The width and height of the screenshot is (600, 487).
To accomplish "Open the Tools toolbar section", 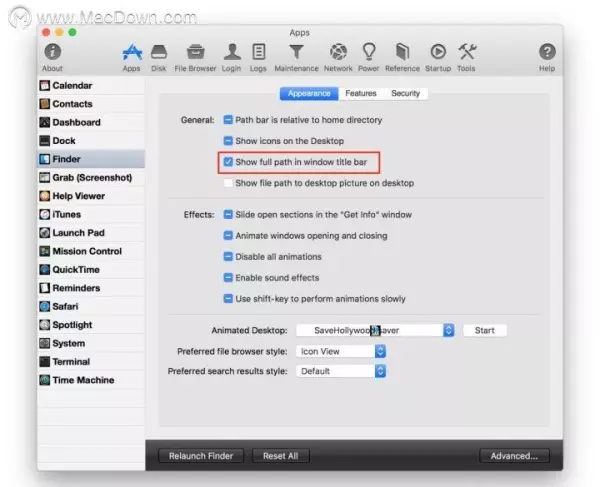I will (x=466, y=57).
